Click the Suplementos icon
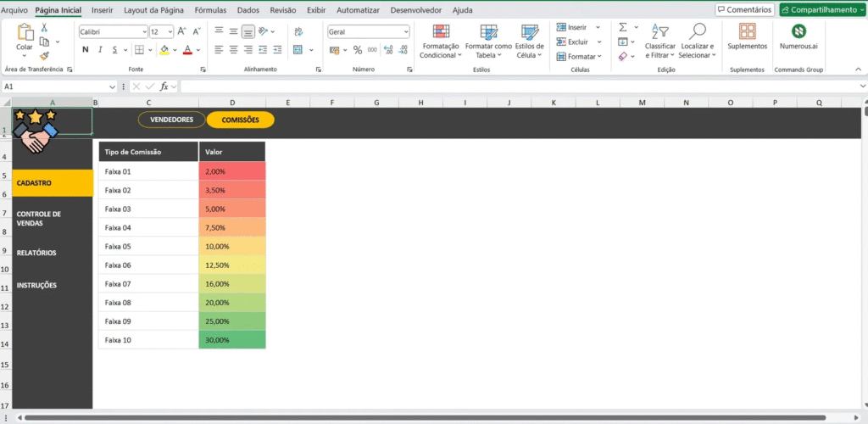 747,32
